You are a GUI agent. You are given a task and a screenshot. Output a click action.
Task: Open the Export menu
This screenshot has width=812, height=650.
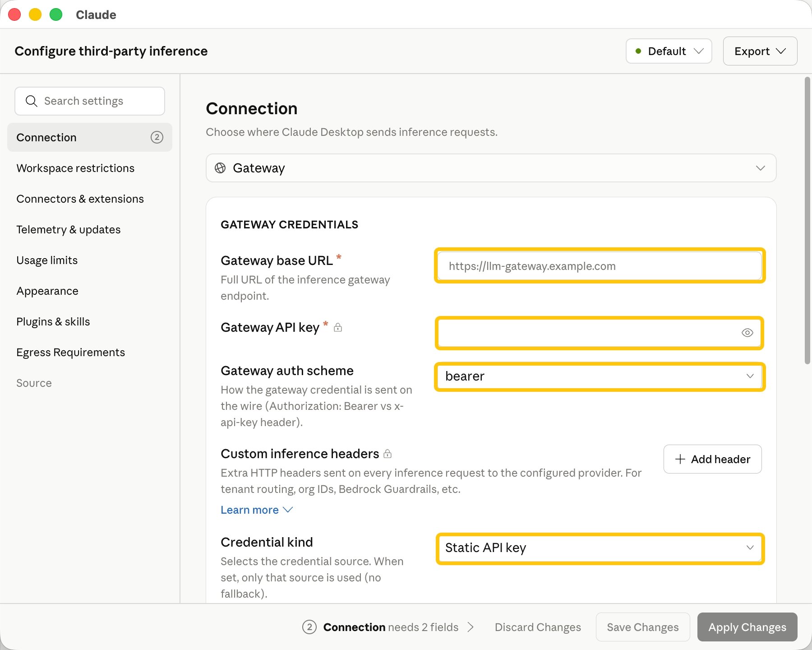click(x=760, y=51)
